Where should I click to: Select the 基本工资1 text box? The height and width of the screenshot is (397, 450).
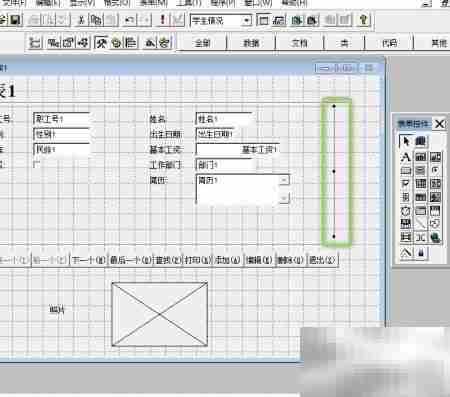237,149
